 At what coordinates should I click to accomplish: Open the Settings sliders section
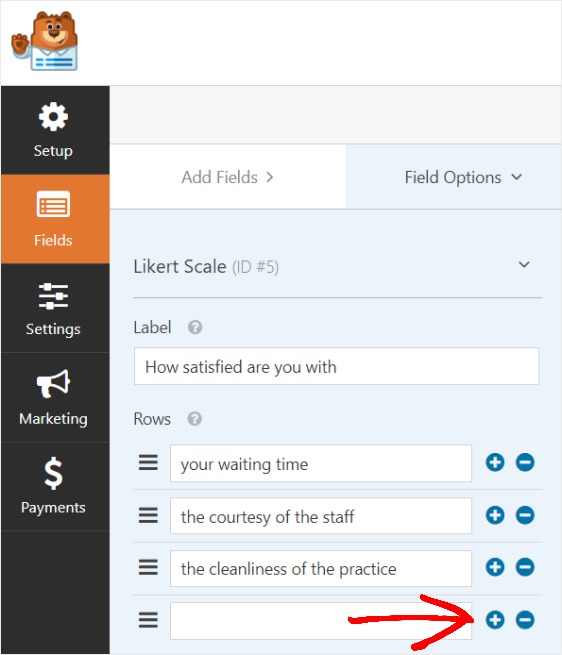pos(55,308)
